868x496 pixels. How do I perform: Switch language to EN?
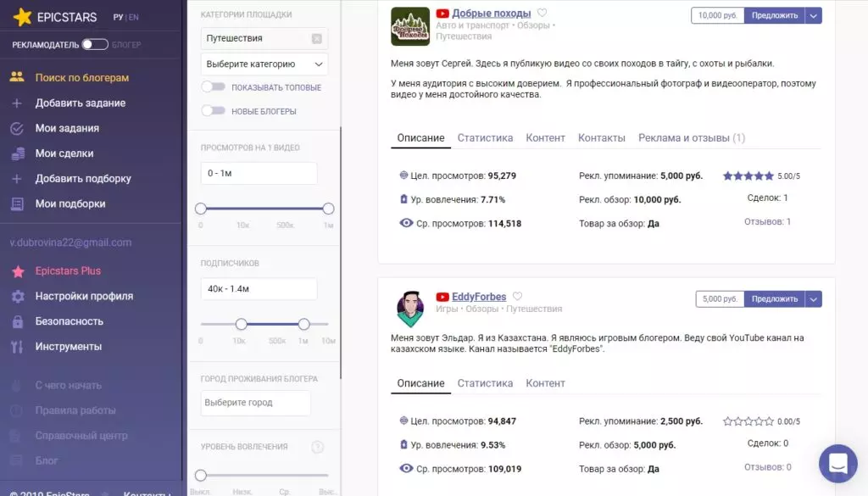coord(133,17)
